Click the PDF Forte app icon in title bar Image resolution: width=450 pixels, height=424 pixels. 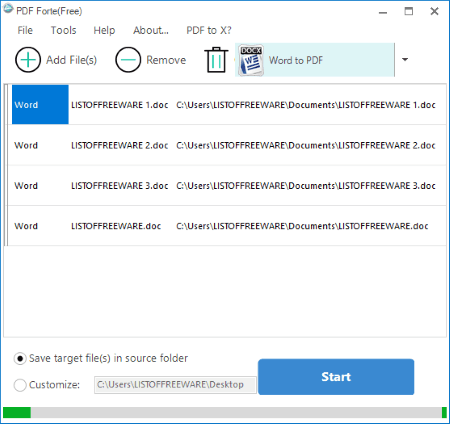[x=8, y=9]
